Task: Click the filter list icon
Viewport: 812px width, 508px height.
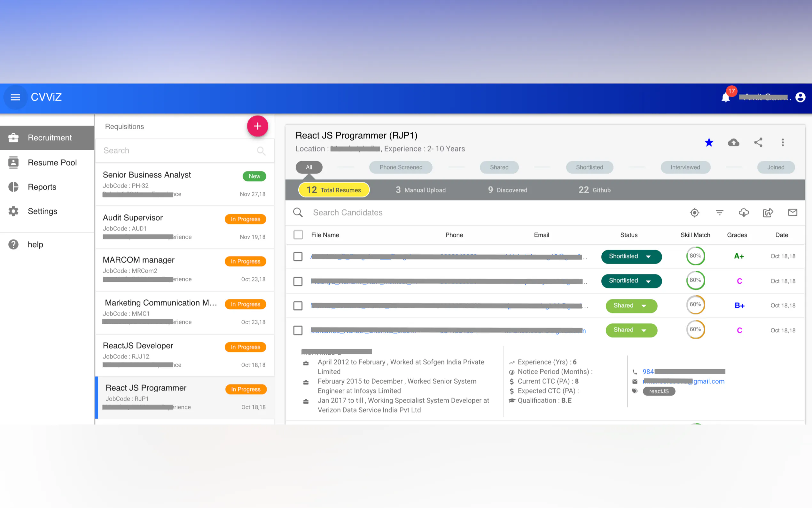Action: coord(719,213)
